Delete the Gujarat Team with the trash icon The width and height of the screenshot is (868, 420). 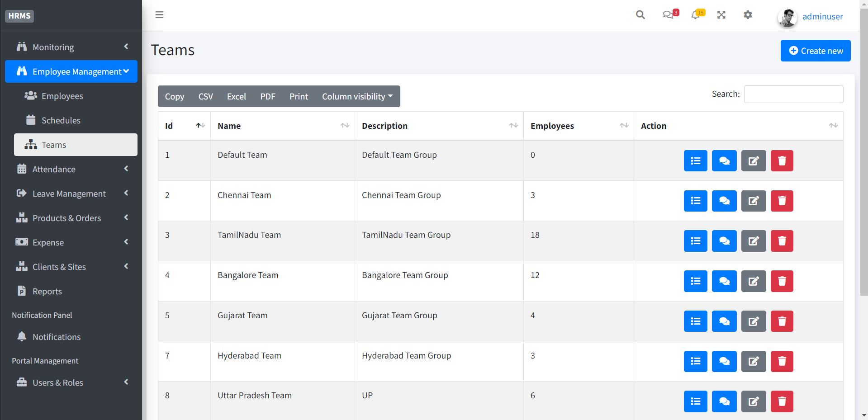[782, 321]
